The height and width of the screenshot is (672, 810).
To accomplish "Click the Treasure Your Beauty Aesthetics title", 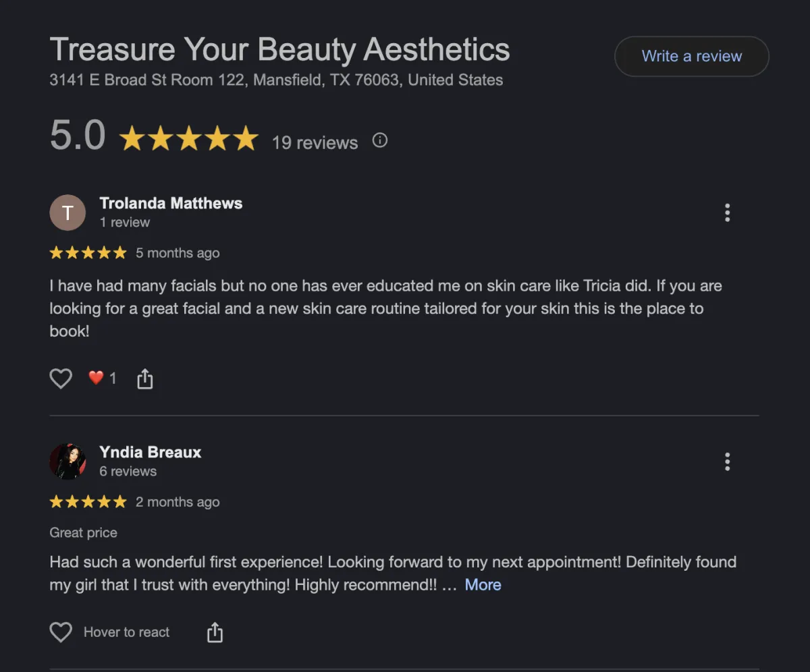I will [279, 50].
